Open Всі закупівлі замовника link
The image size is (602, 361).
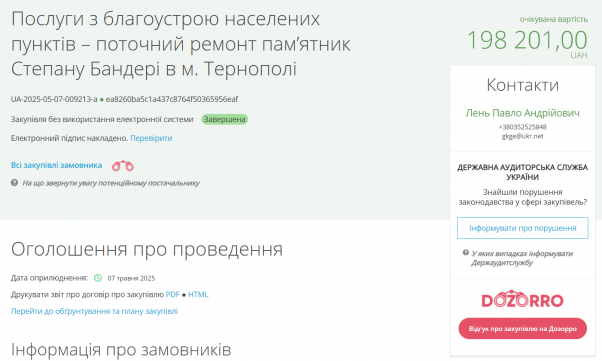(x=56, y=165)
